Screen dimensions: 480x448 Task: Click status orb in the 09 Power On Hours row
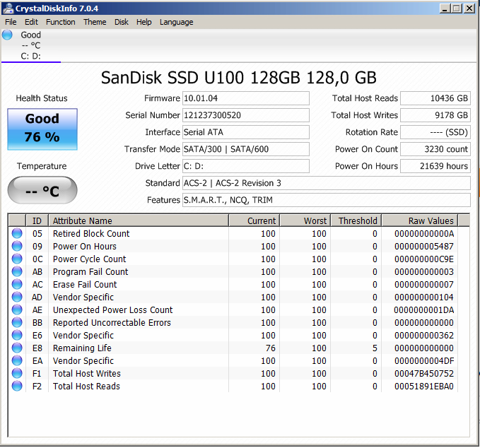[17, 247]
